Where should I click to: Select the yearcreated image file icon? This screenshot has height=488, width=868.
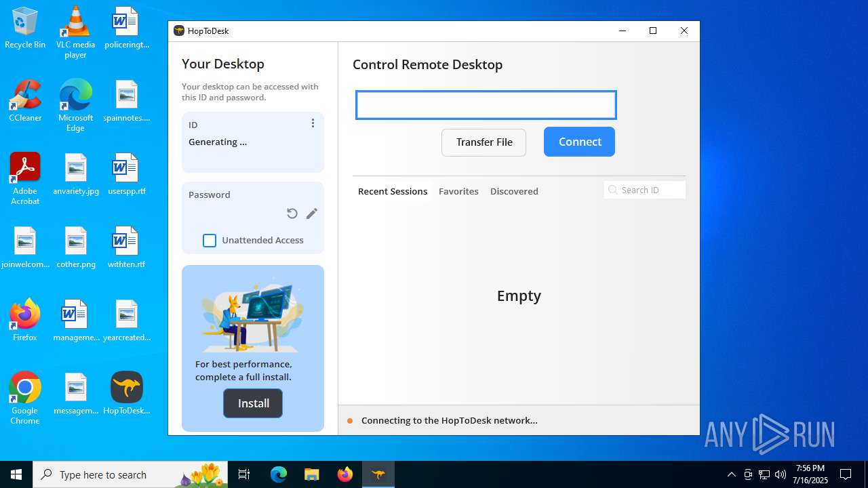(127, 321)
